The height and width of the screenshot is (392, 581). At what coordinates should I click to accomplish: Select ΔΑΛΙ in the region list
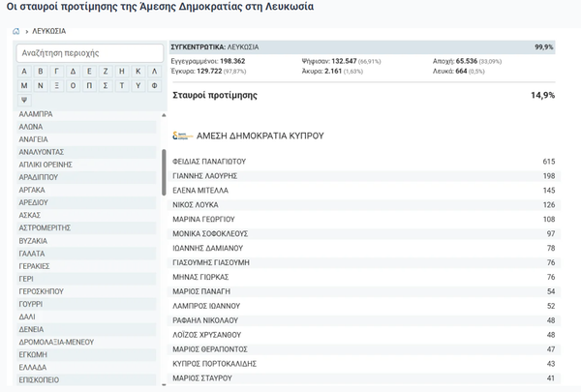pos(87,317)
